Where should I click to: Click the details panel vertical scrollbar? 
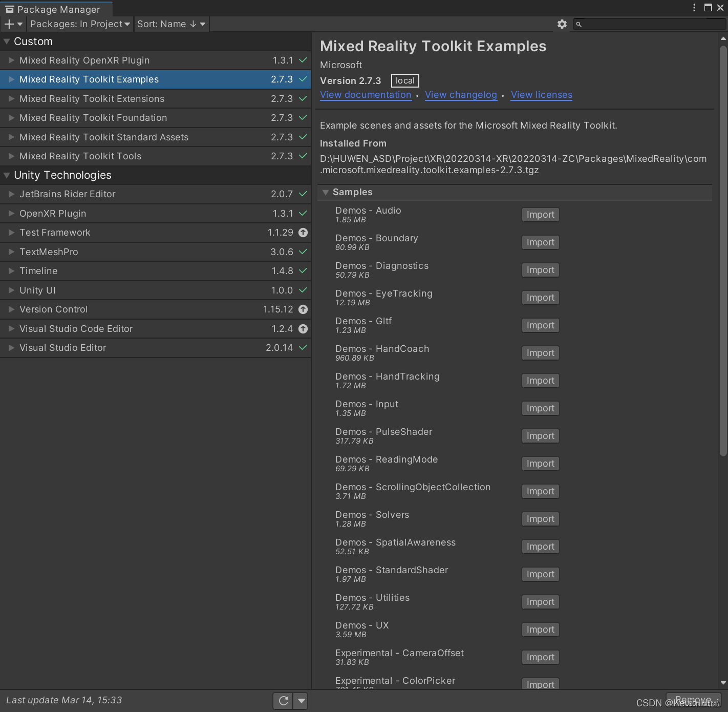pyautogui.click(x=723, y=251)
